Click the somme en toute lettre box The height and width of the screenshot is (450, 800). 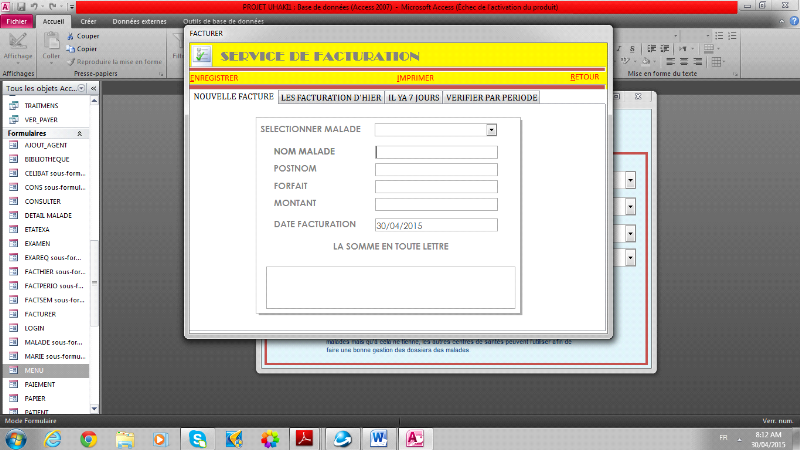(391, 287)
